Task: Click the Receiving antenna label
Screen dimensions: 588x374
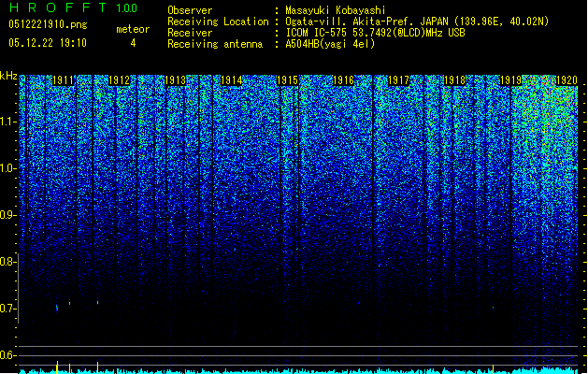Action: tap(215, 44)
